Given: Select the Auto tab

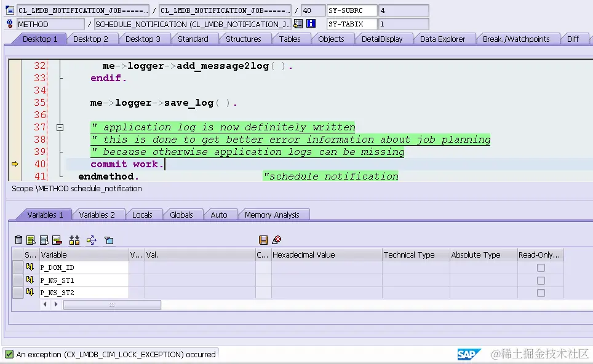Looking at the screenshot, I should [218, 215].
